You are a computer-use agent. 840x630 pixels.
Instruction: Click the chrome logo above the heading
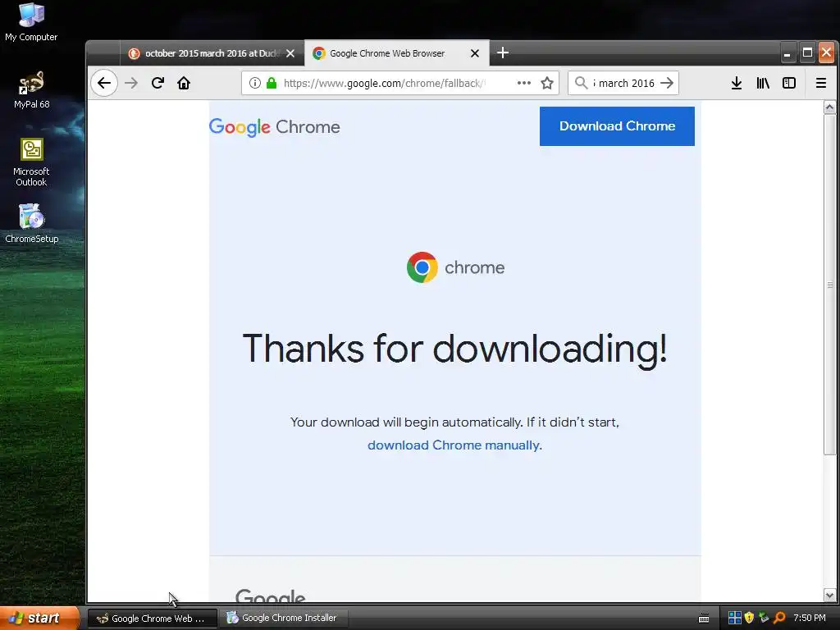point(455,267)
